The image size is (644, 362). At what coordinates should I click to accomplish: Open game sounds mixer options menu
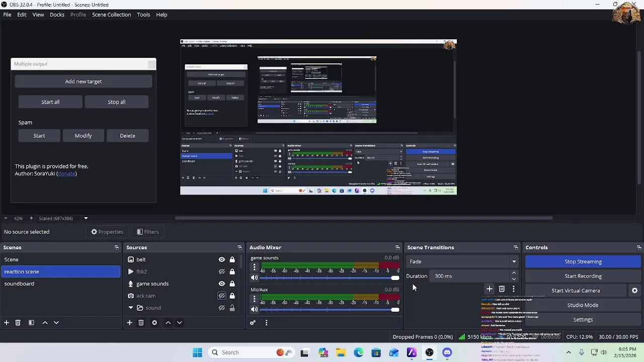click(x=254, y=267)
